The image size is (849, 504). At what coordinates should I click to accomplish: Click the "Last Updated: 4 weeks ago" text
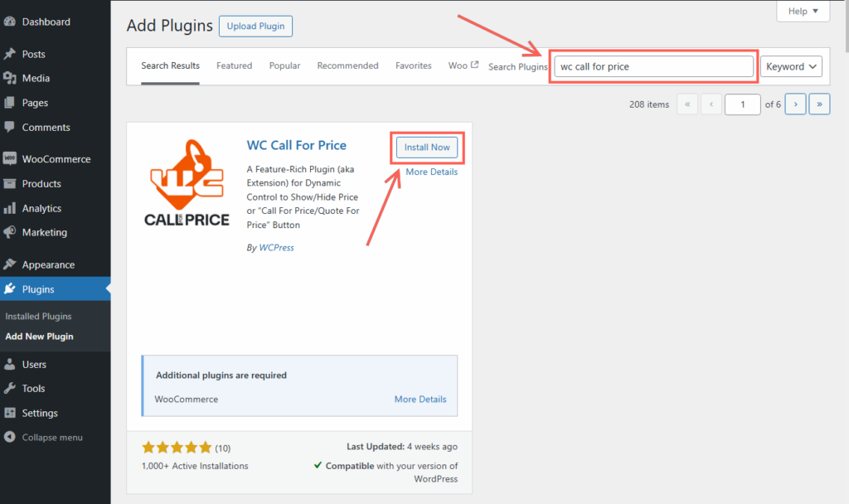[x=402, y=447]
